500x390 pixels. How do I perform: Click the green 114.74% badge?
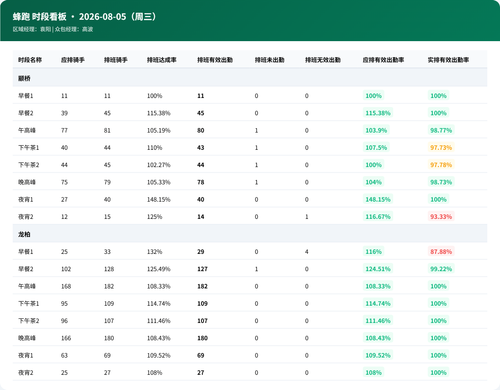[378, 304]
